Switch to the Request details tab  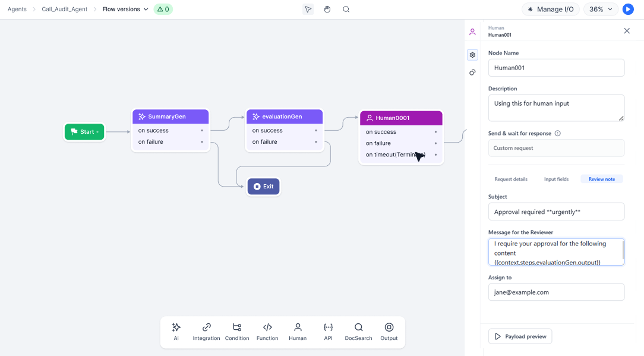511,178
